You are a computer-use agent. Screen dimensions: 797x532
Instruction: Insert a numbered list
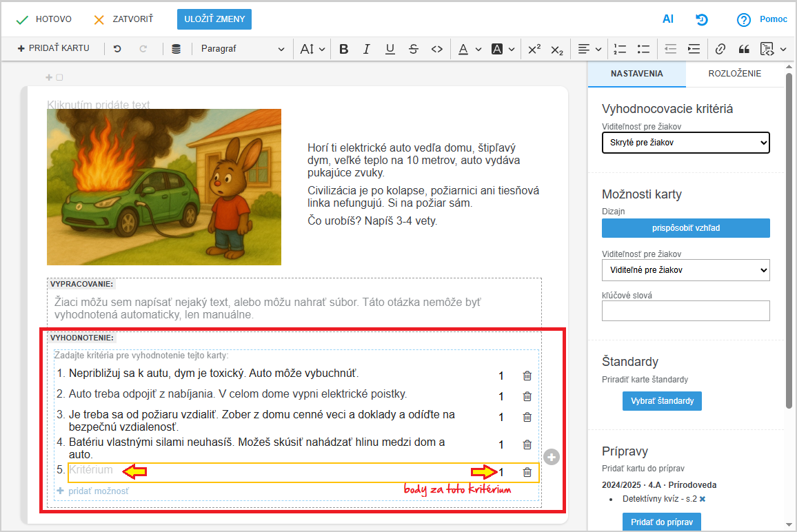pyautogui.click(x=620, y=49)
